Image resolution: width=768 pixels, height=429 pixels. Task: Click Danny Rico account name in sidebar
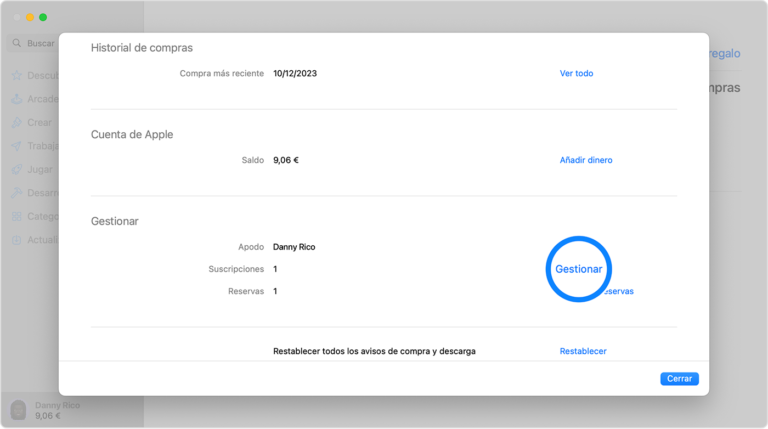(57, 405)
